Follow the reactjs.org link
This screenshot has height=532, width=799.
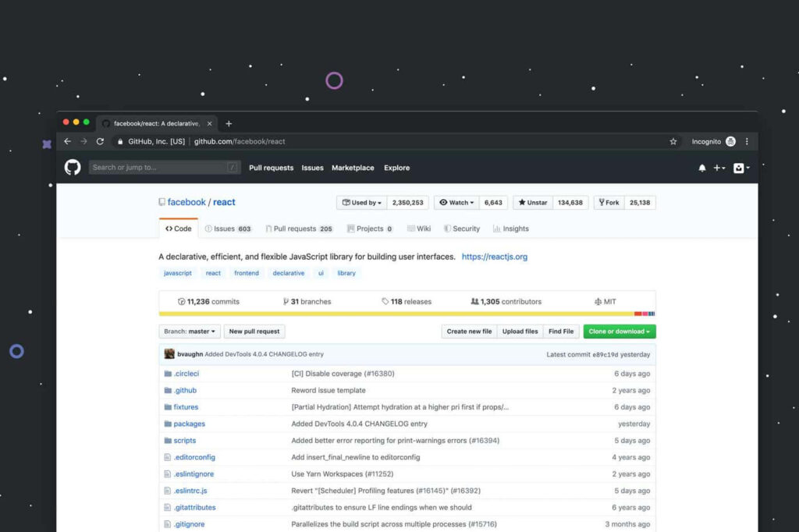pos(495,257)
